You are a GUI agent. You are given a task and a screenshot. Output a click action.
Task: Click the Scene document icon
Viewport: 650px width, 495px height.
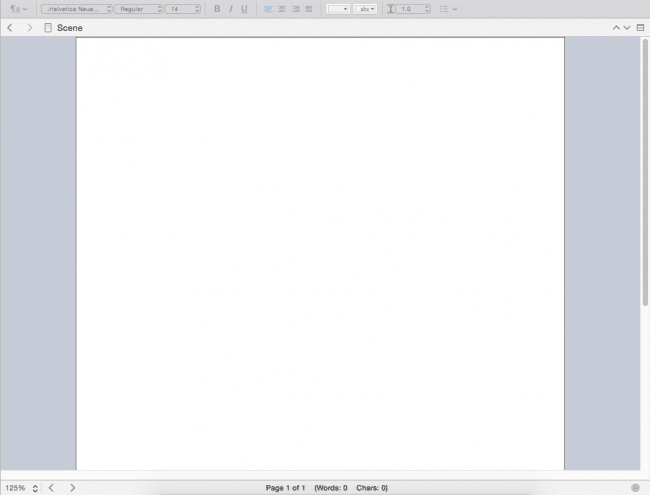click(48, 28)
